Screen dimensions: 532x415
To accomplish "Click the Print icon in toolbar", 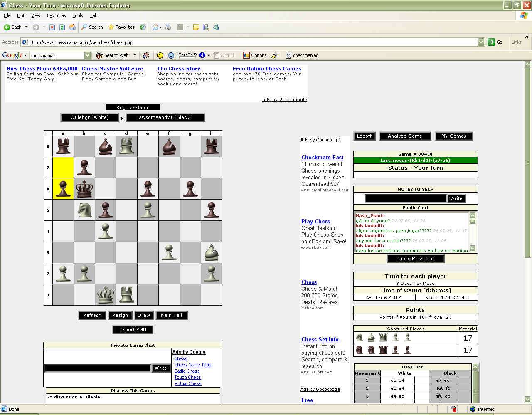I will click(x=168, y=27).
